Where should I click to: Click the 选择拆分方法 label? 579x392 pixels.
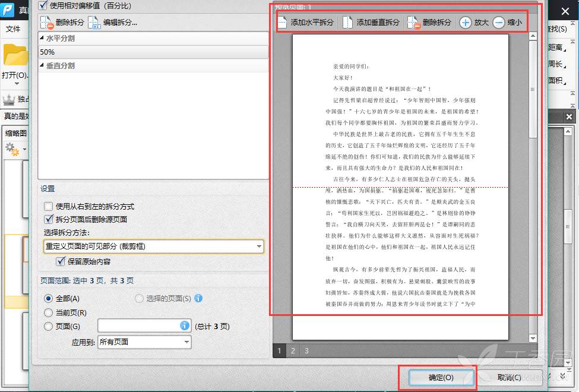67,232
